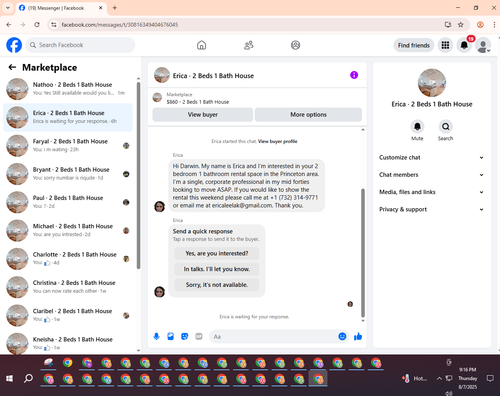The width and height of the screenshot is (500, 396).
Task: Open the emoji picker in message box
Action: click(342, 336)
